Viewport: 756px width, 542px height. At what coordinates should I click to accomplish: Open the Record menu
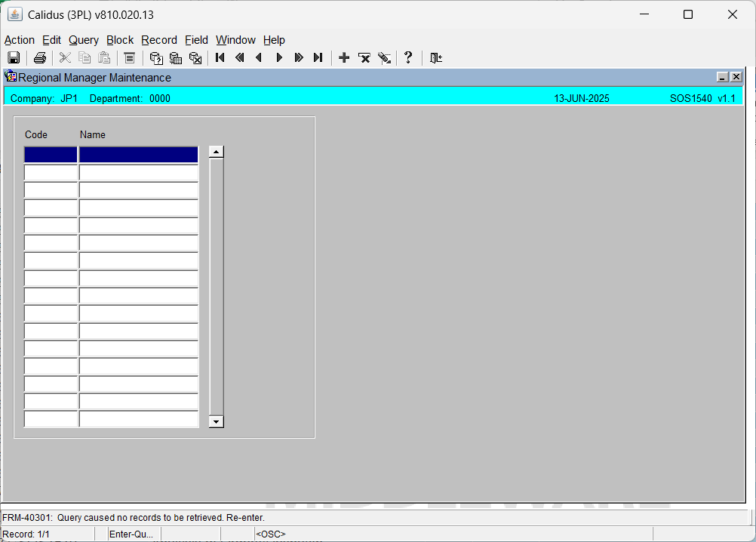[x=159, y=40]
